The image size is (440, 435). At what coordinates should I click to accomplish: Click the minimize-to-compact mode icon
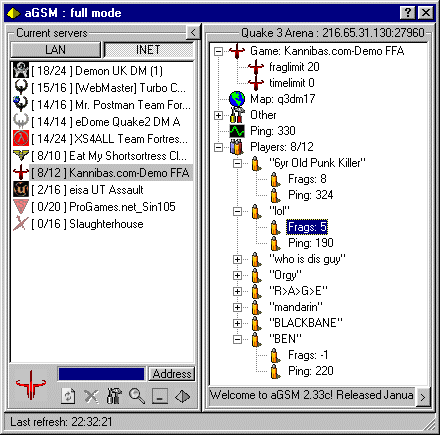[x=160, y=396]
